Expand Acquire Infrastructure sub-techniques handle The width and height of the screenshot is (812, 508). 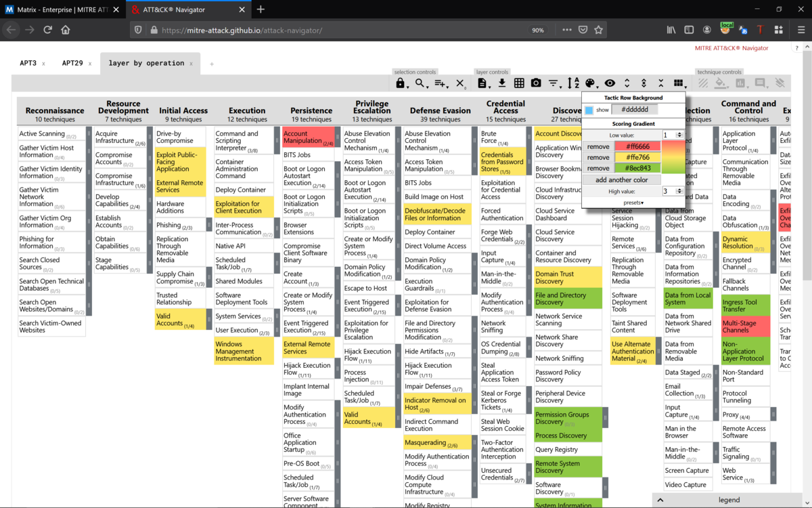pyautogui.click(x=150, y=137)
